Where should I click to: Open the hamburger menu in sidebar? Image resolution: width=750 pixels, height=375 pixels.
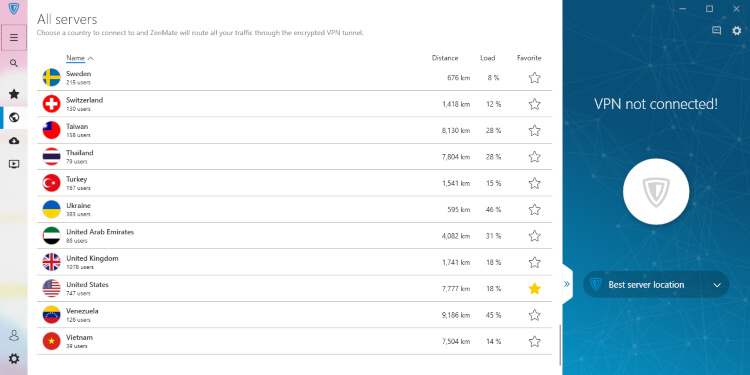click(x=14, y=37)
